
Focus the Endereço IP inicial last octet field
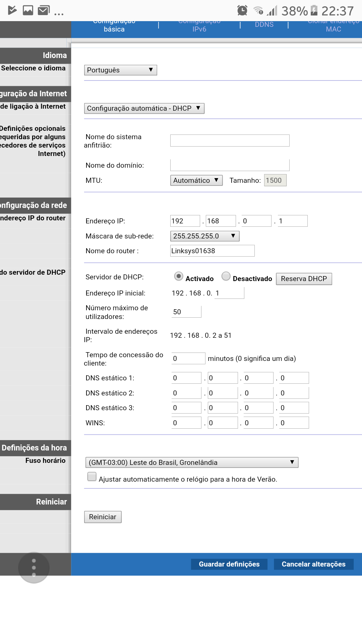pos(229,293)
